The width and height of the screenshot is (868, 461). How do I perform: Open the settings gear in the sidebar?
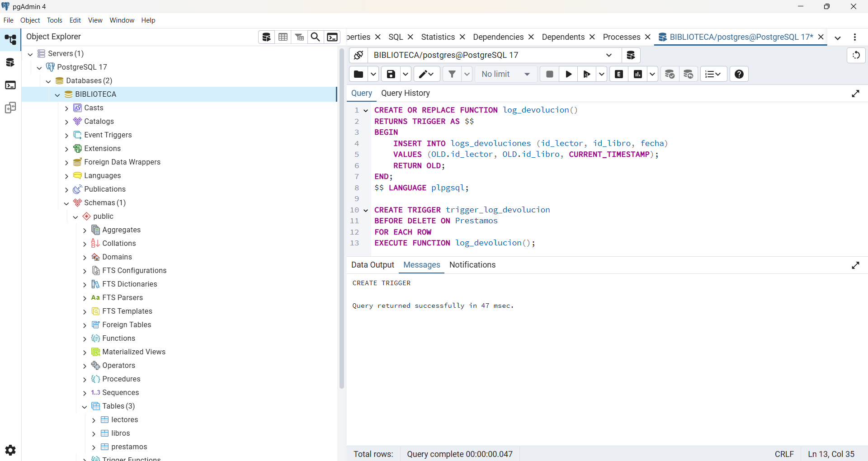[x=10, y=450]
